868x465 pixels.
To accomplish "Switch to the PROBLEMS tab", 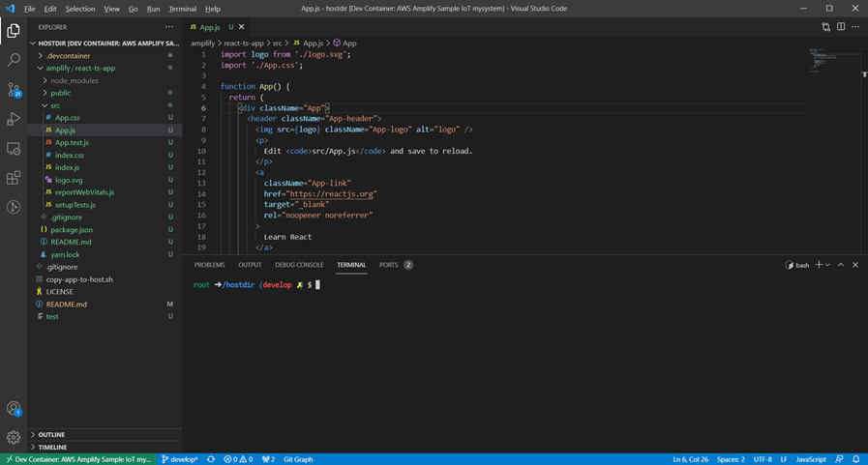I will point(209,265).
